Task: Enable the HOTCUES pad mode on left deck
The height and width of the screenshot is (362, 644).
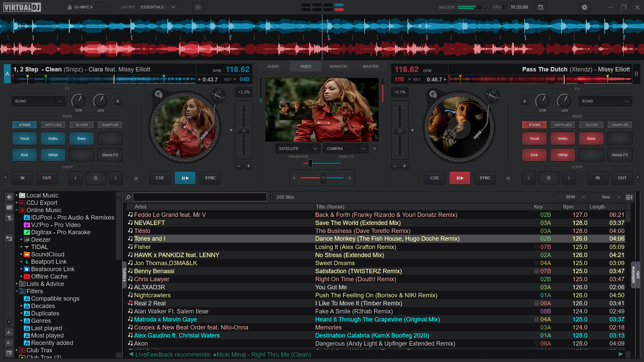Action: point(53,125)
